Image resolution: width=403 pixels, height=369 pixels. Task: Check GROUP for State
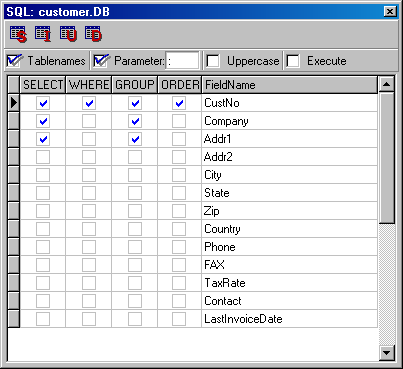pos(135,193)
